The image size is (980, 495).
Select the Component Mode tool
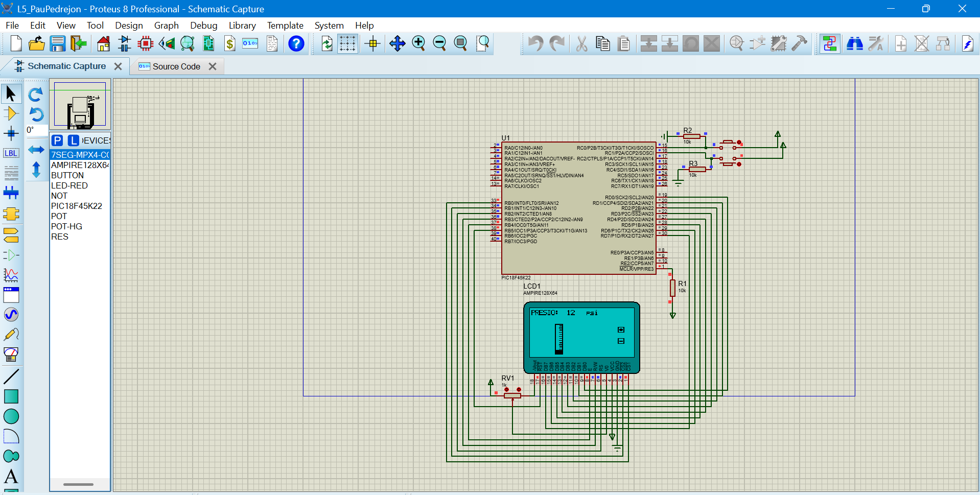click(11, 113)
